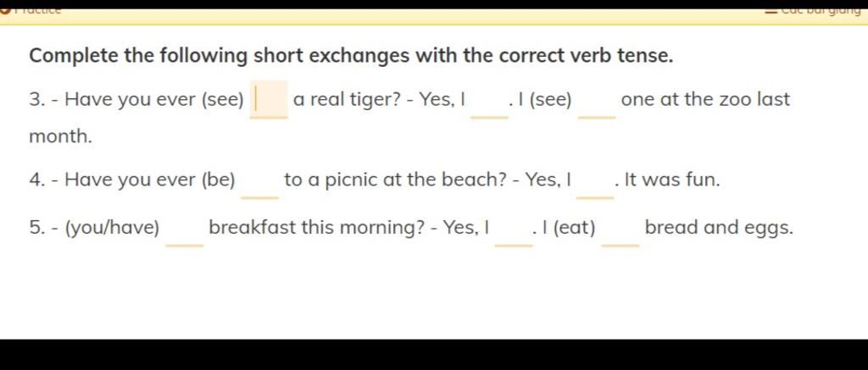Click the blank after "Yes, I" in question 3
This screenshot has height=370, width=868.
click(x=489, y=102)
